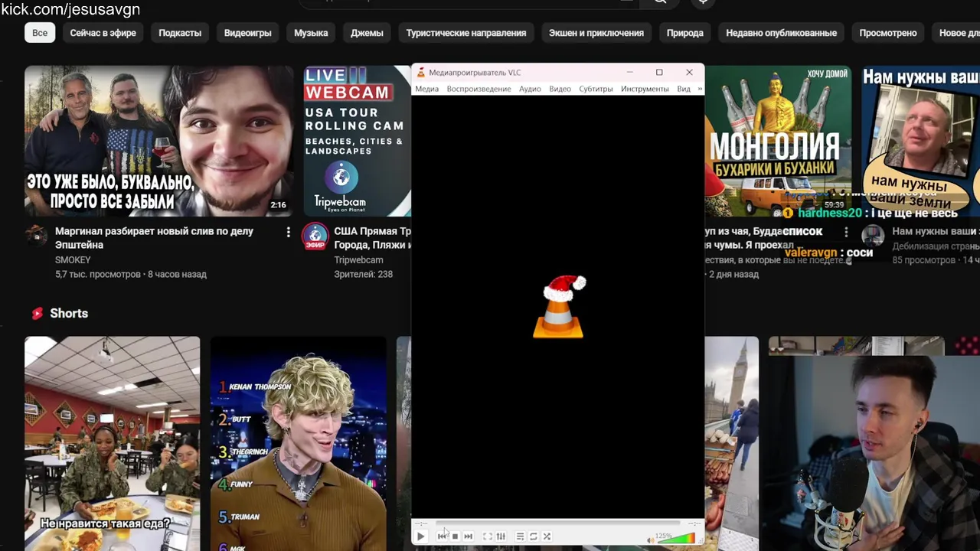Open channel avatar of Нам нужны video

[x=873, y=235]
